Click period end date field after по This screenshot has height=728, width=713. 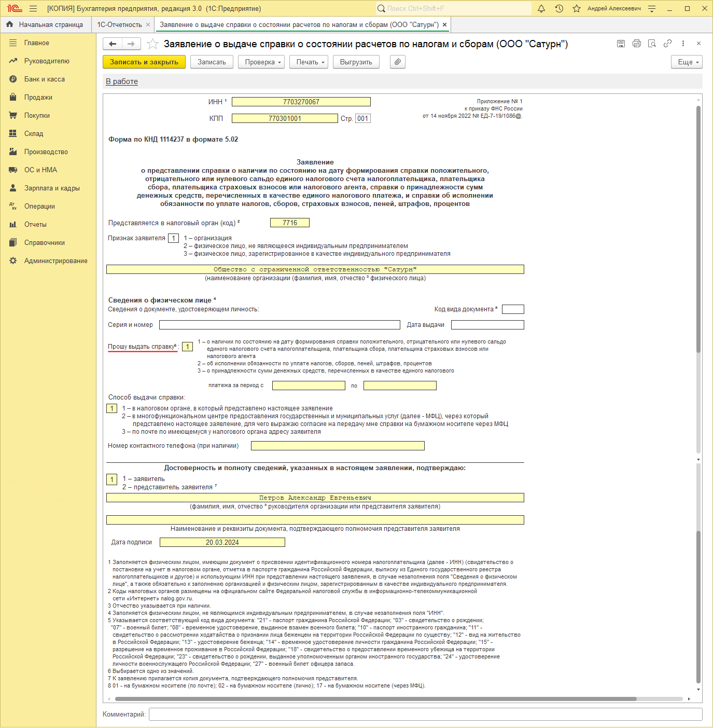coord(400,386)
